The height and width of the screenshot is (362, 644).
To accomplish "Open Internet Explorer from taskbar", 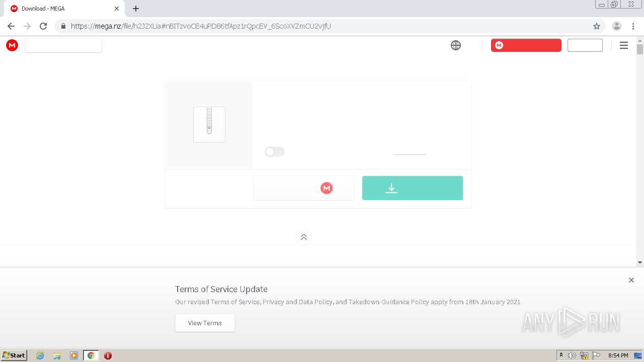I will click(x=40, y=355).
